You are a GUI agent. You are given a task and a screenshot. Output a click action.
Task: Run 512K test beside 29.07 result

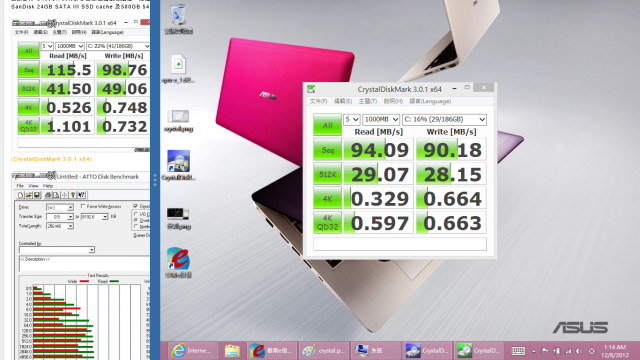[327, 174]
